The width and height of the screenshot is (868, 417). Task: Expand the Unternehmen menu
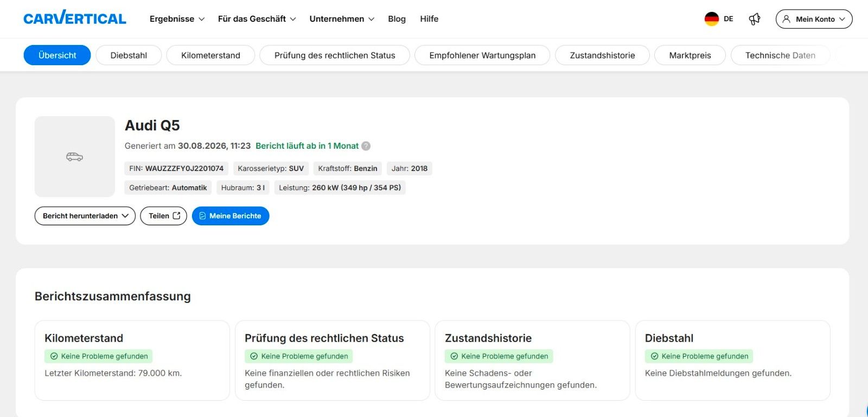point(342,19)
